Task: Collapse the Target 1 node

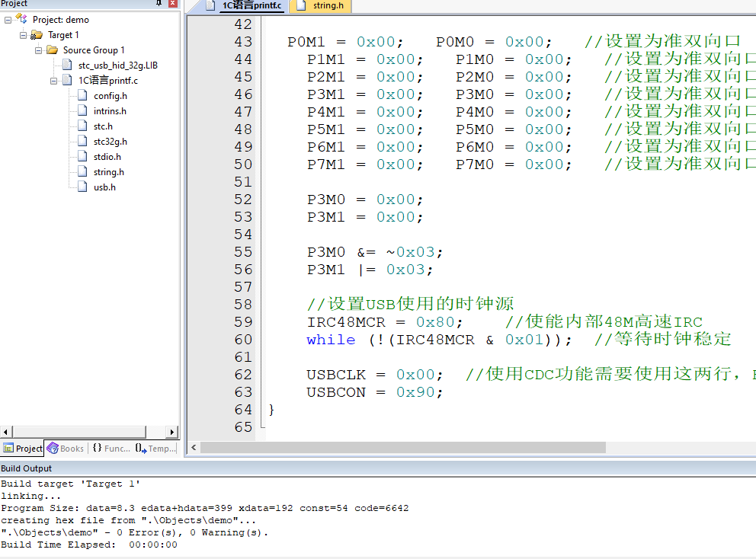Action: (23, 35)
